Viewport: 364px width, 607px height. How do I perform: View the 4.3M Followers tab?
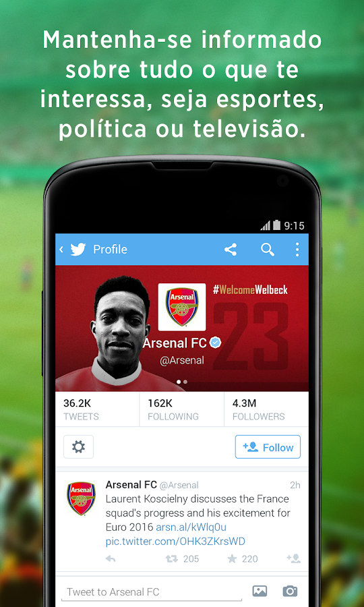point(266,409)
